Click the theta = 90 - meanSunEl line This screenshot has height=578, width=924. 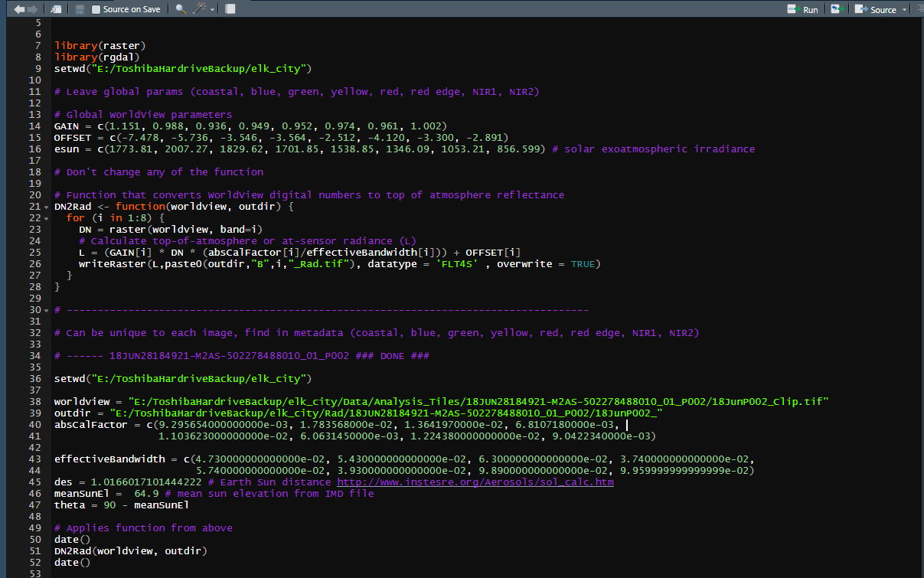point(121,505)
